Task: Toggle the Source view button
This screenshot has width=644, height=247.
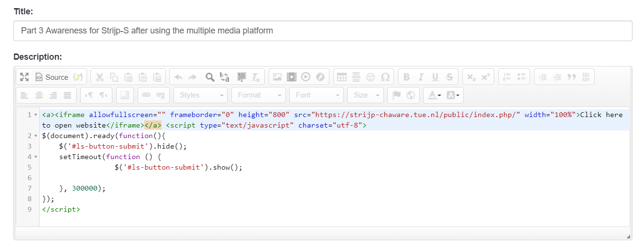Action: (x=52, y=77)
